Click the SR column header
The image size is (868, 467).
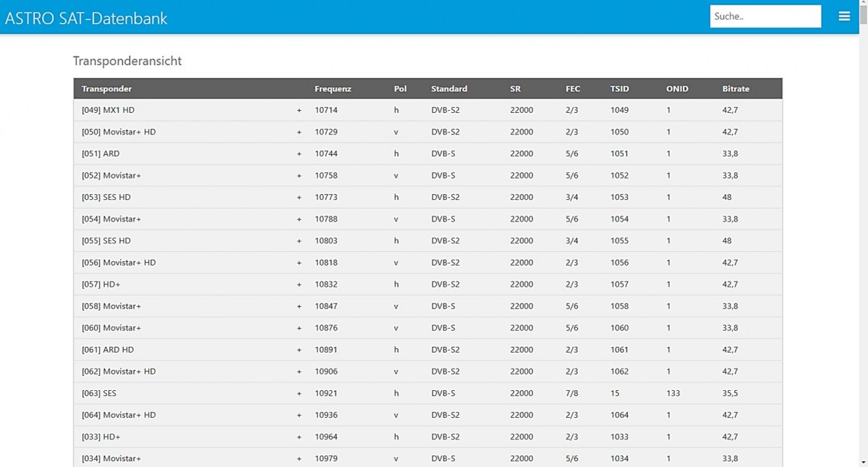515,88
